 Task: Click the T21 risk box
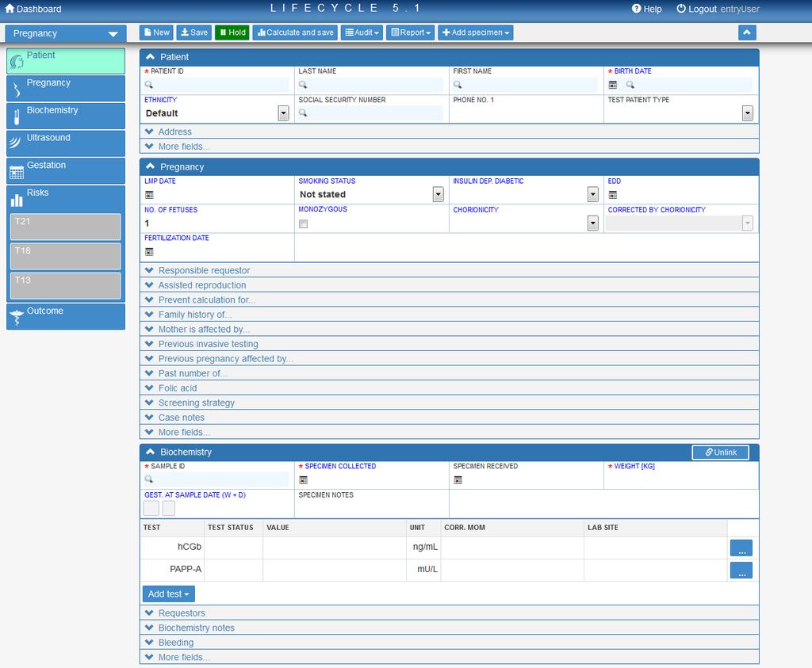click(66, 227)
